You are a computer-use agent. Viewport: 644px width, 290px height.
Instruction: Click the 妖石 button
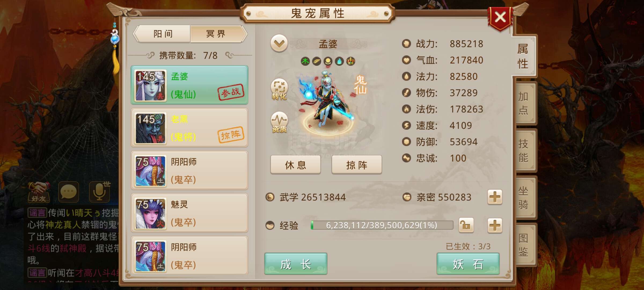coord(468,264)
